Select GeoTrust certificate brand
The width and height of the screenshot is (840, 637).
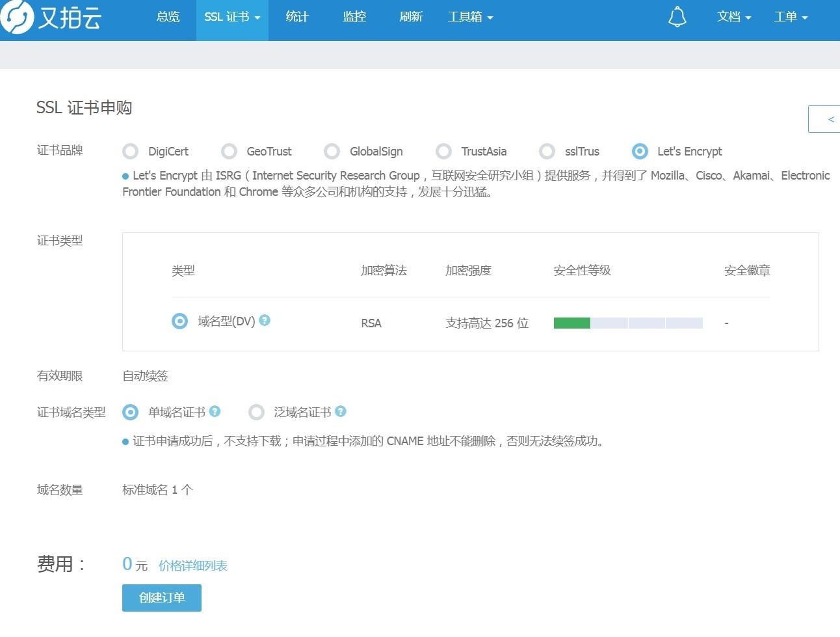click(229, 152)
